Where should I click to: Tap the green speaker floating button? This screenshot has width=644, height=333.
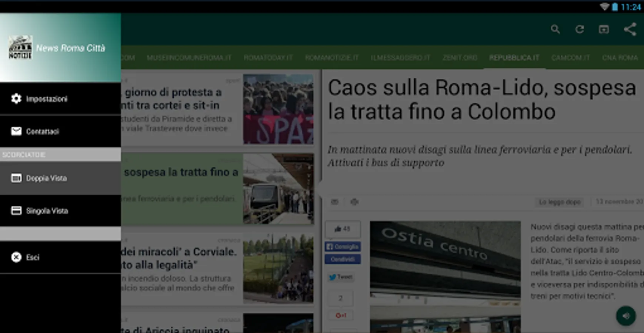626,316
